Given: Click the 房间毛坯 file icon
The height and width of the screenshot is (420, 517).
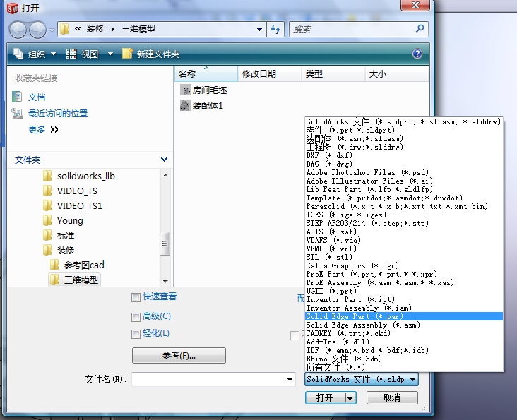Looking at the screenshot, I should (186, 90).
